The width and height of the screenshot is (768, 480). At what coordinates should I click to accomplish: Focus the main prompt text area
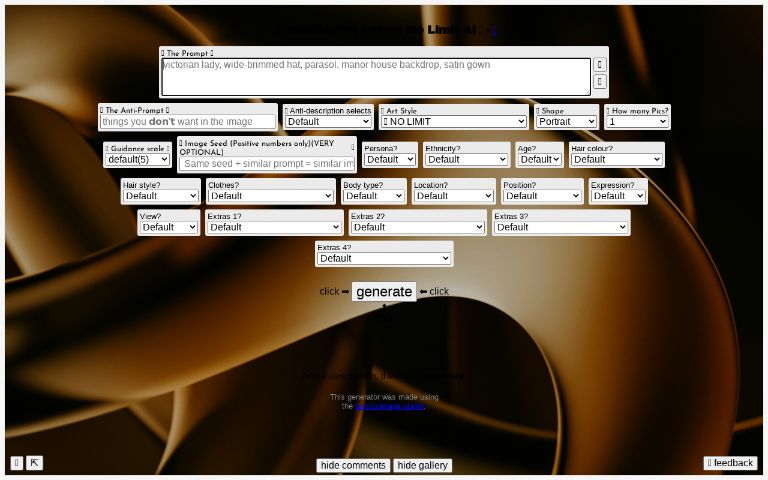[375, 76]
